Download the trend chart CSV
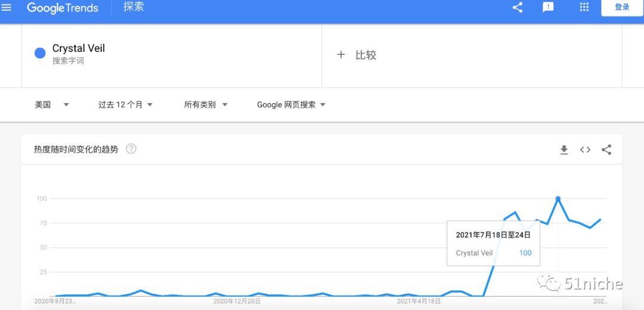The image size is (644, 310). 564,150
